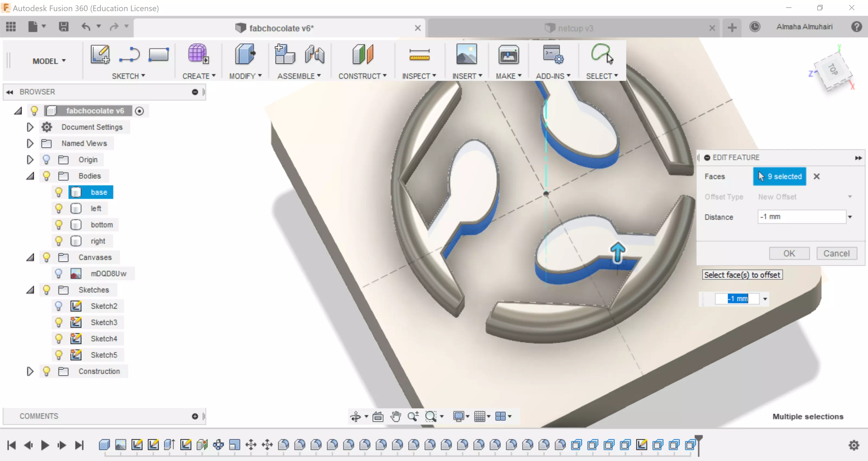Hide the left body lightbulb
The height and width of the screenshot is (461, 868).
(x=59, y=209)
